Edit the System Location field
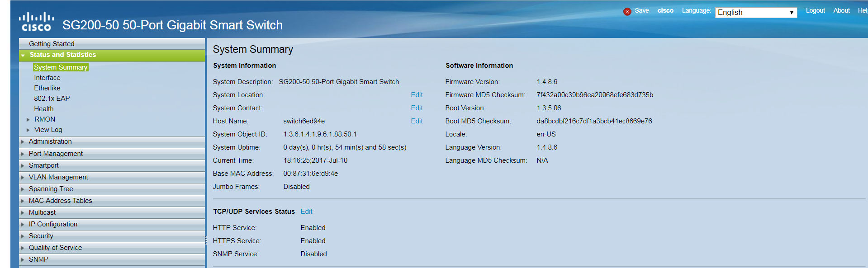 [x=417, y=95]
